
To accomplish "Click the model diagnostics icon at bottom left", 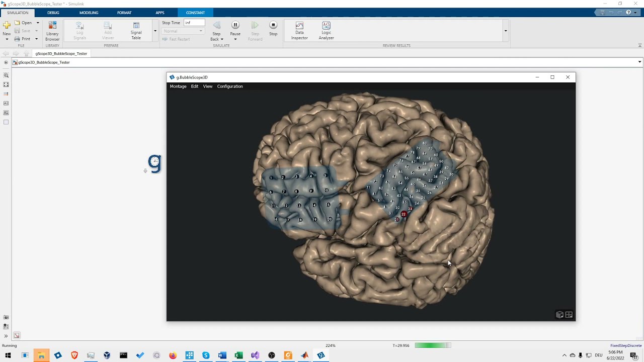I will coord(17,335).
